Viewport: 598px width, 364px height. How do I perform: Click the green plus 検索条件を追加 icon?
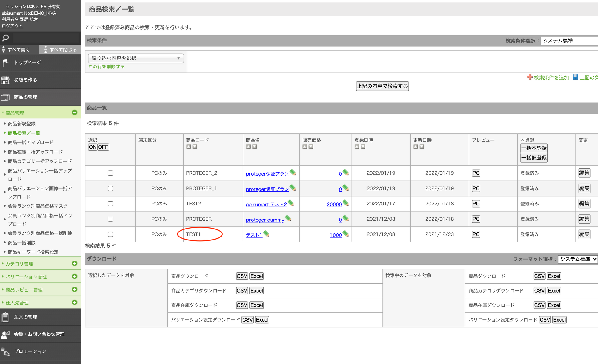[530, 77]
